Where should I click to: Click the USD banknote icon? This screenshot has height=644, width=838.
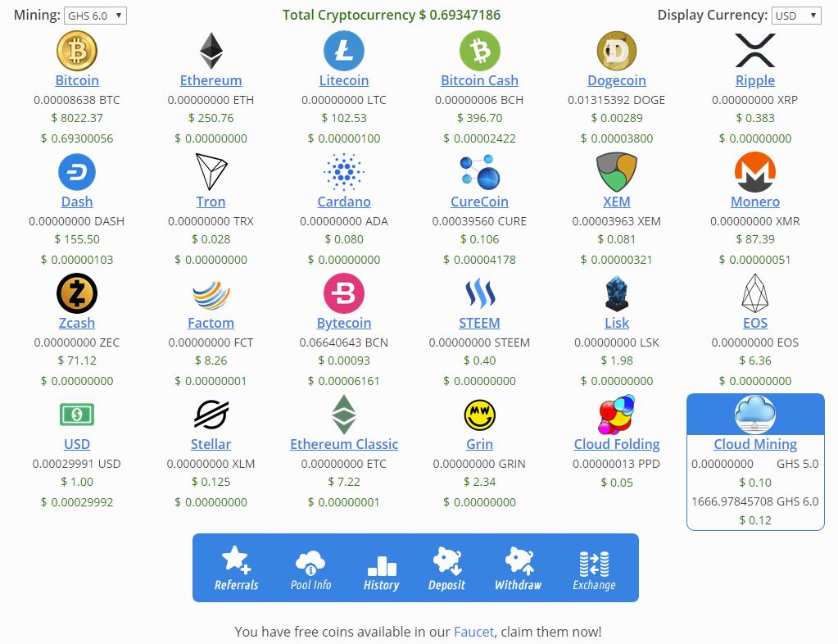(77, 415)
